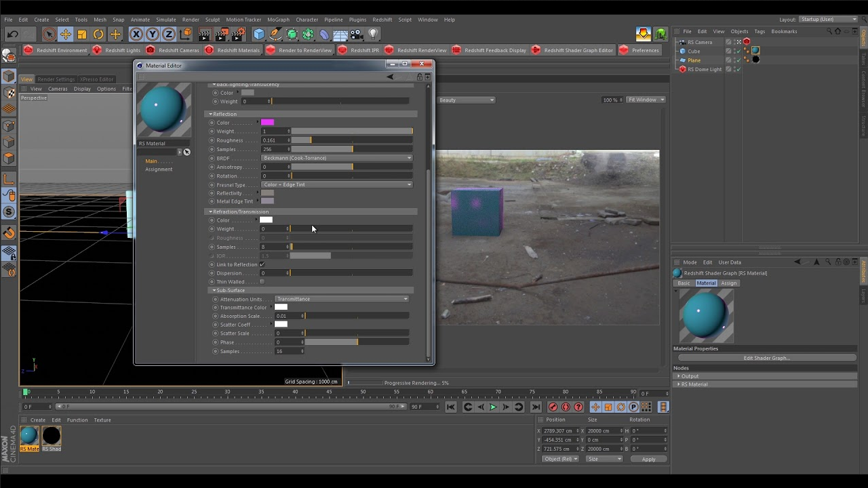Toggle the Y axis lock

pos(153,34)
